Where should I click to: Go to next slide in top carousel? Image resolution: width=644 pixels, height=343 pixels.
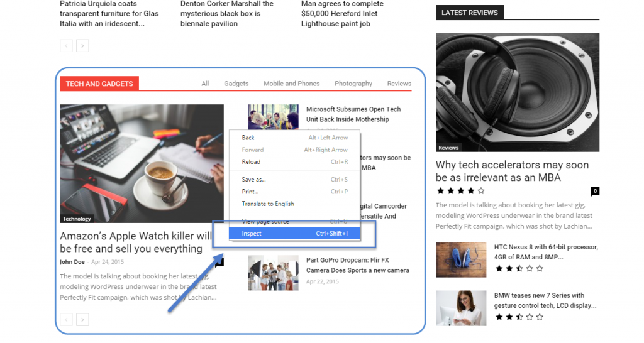click(82, 45)
